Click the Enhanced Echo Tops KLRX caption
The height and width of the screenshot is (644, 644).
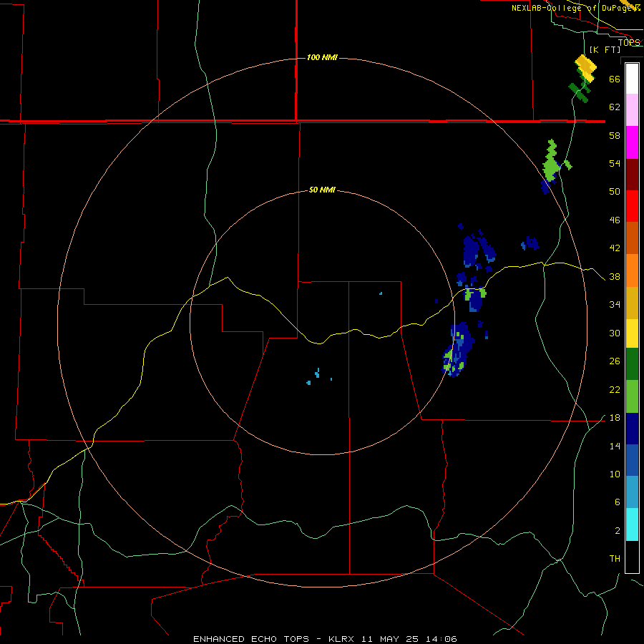tap(325, 639)
